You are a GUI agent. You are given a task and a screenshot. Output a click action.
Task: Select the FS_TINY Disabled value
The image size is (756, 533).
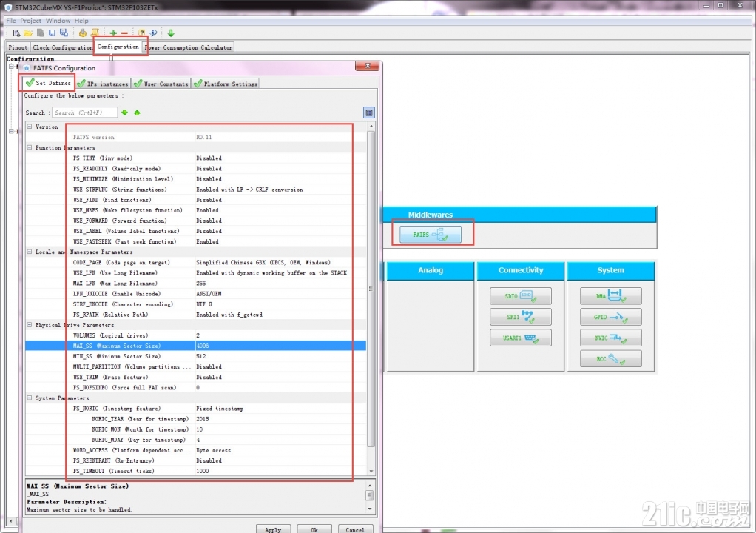(209, 158)
